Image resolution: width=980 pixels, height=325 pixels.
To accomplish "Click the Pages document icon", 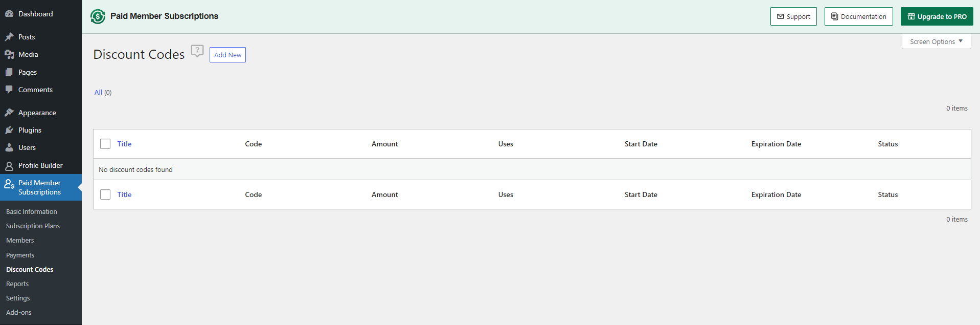I will tap(9, 72).
